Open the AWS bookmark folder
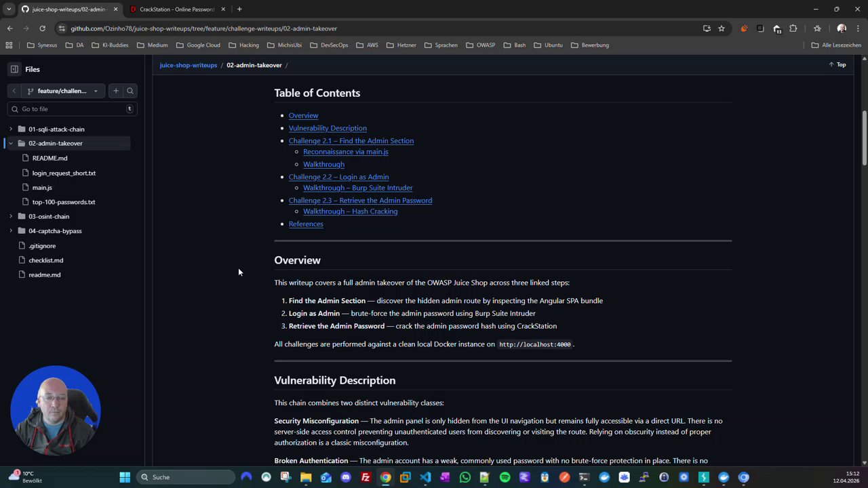Image resolution: width=868 pixels, height=488 pixels. (x=367, y=45)
